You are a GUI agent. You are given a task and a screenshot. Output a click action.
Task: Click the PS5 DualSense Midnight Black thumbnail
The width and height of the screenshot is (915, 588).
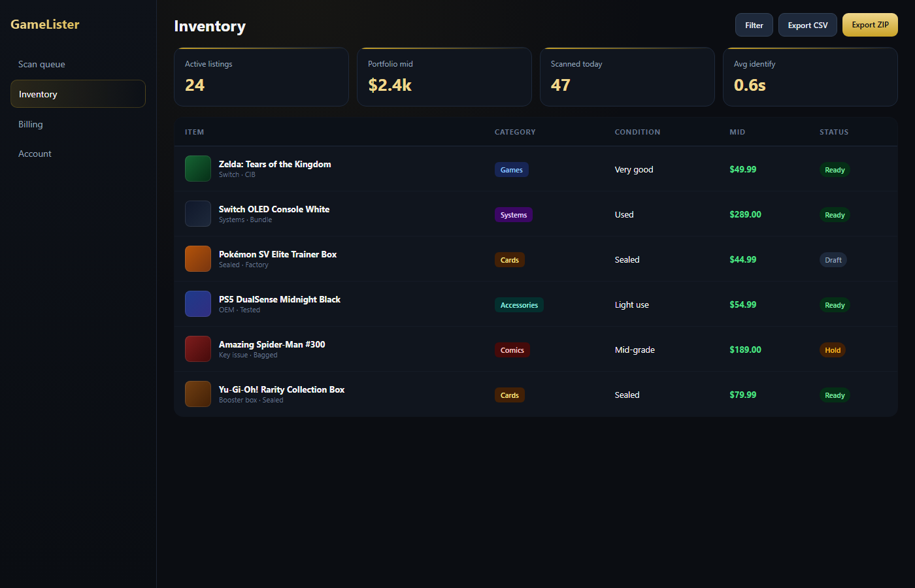[198, 304]
